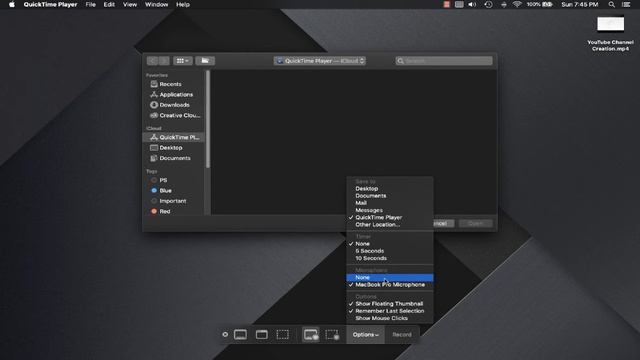The height and width of the screenshot is (360, 640).
Task: Click the new folder toolbar button
Action: [205, 61]
